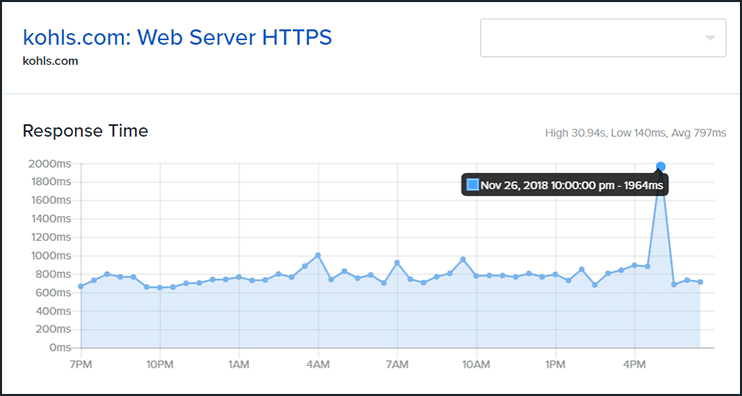Click the data point at 7PM
The height and width of the screenshot is (396, 742).
81,286
